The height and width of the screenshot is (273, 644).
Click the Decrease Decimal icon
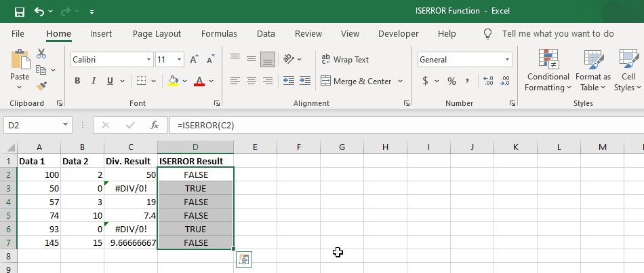click(x=504, y=81)
